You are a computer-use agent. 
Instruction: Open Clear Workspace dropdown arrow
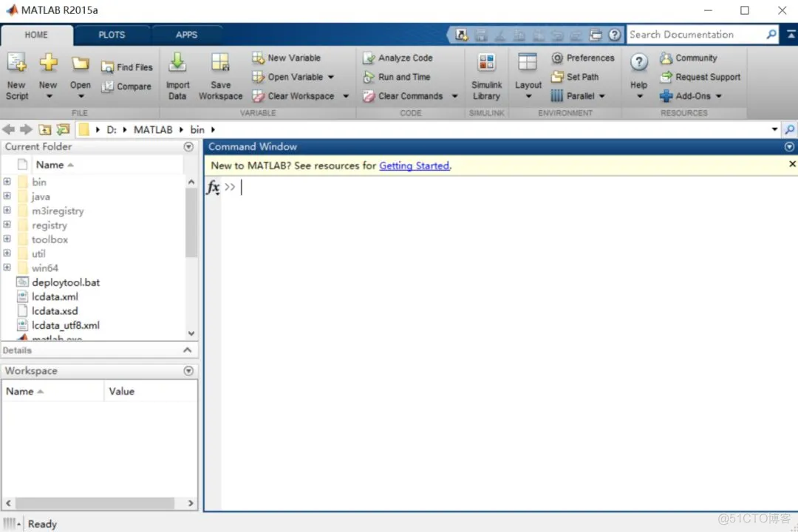click(346, 96)
